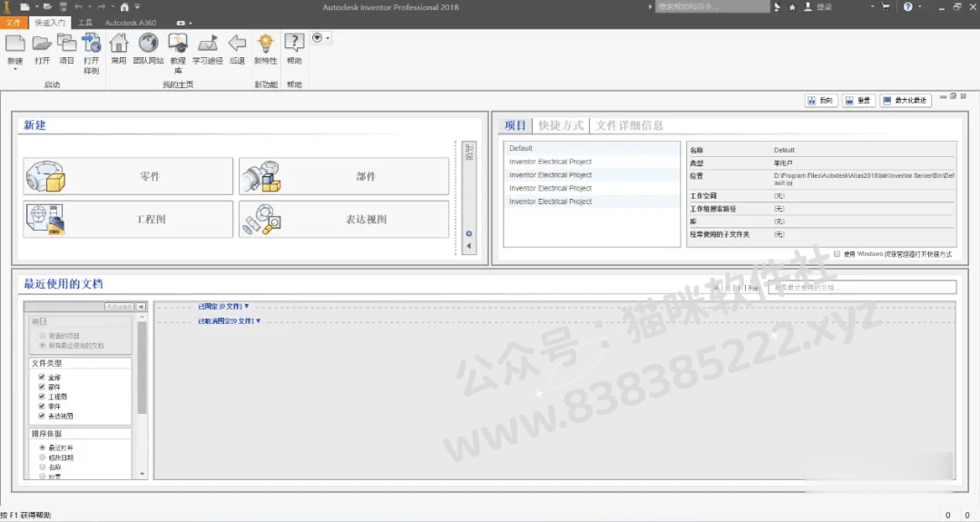Select 名称 sort radio button

[43, 467]
